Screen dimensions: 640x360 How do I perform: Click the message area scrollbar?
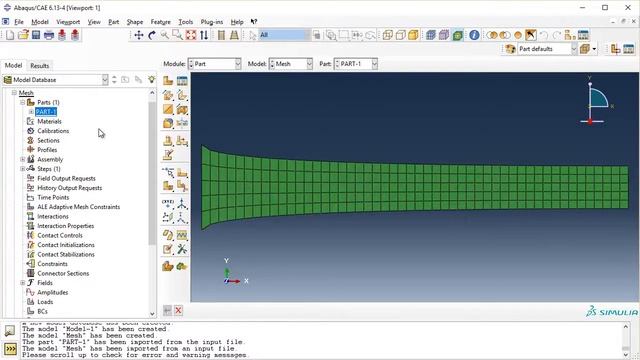click(x=626, y=340)
